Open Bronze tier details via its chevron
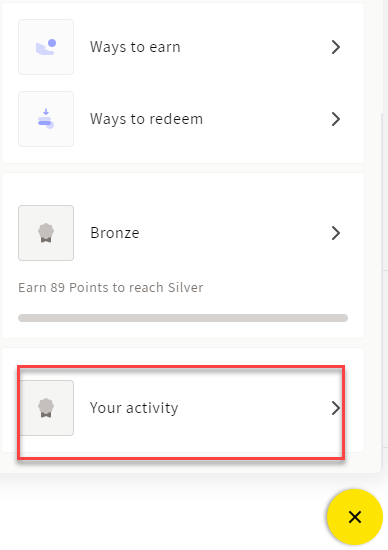The height and width of the screenshot is (550, 388). pos(336,233)
